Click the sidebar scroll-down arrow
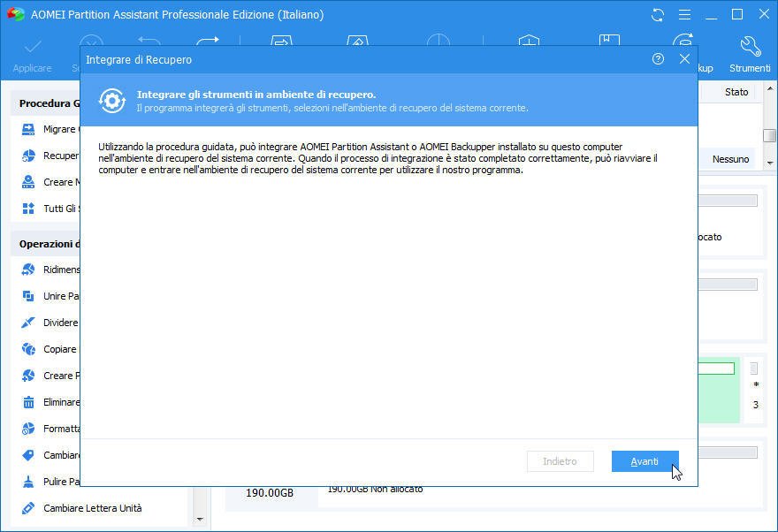This screenshot has width=778, height=532. [200, 519]
